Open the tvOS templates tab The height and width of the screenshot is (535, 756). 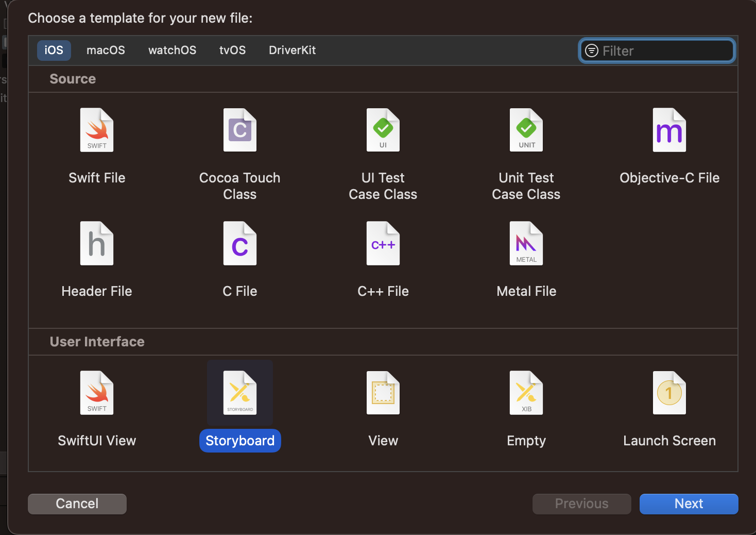[233, 50]
